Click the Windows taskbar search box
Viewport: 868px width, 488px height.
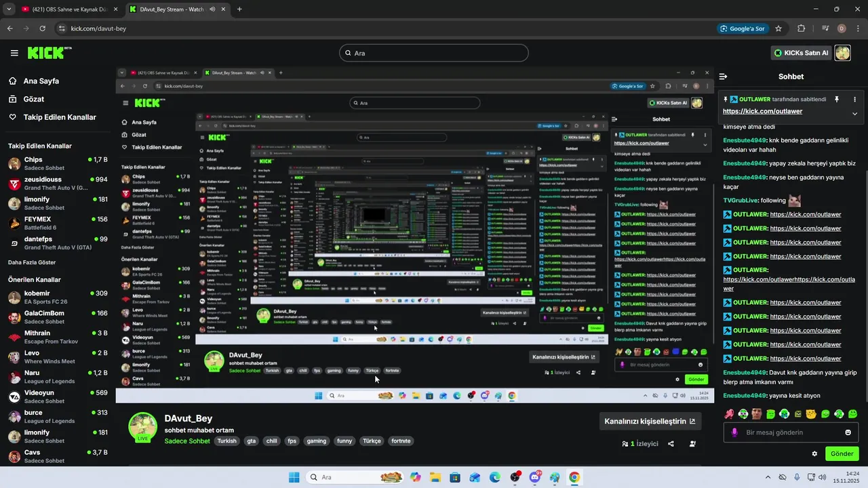(x=356, y=477)
